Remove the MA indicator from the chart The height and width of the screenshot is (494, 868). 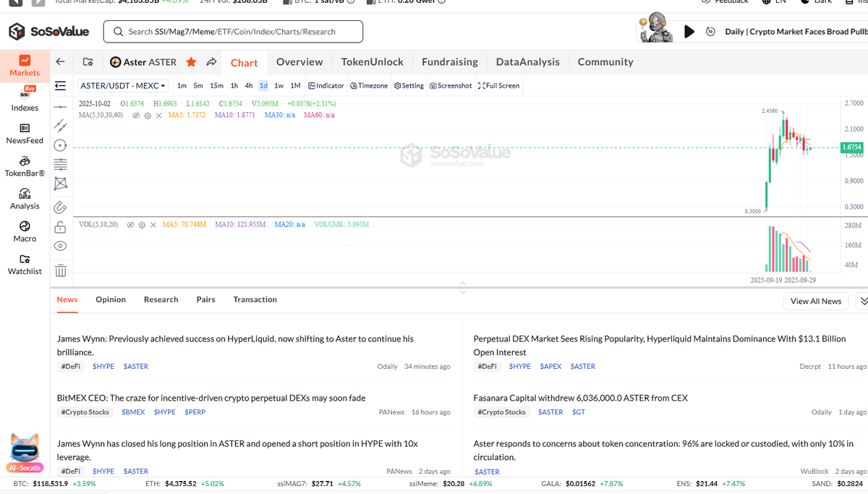(159, 115)
